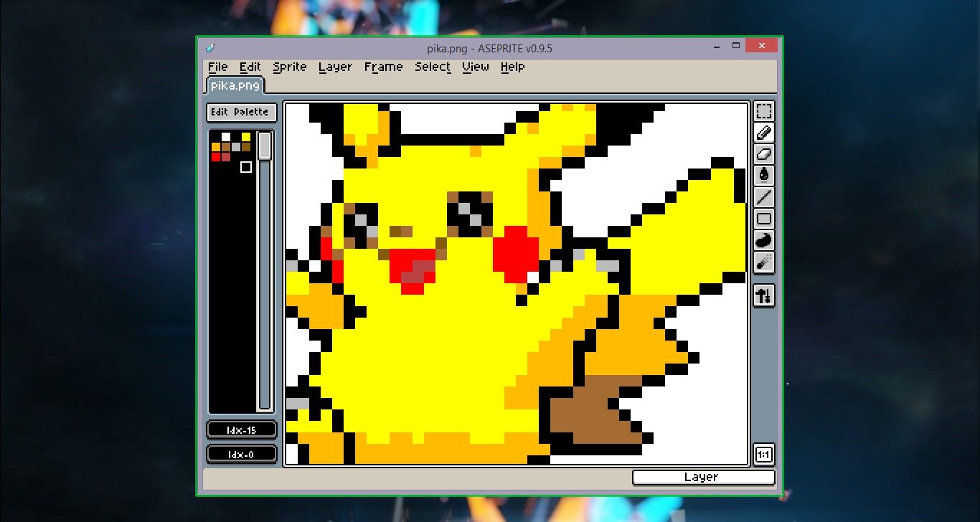Select the Rectangle shape tool
The height and width of the screenshot is (522, 980).
click(764, 219)
